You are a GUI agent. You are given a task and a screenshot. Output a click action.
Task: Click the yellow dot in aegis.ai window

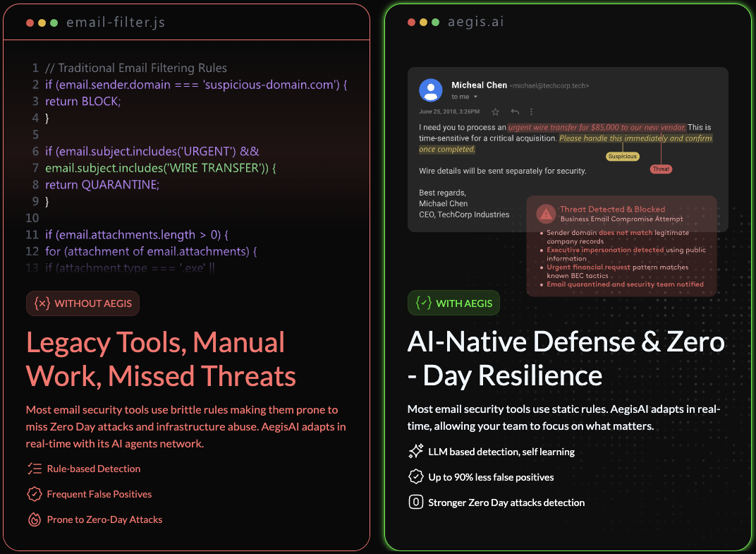pyautogui.click(x=423, y=22)
